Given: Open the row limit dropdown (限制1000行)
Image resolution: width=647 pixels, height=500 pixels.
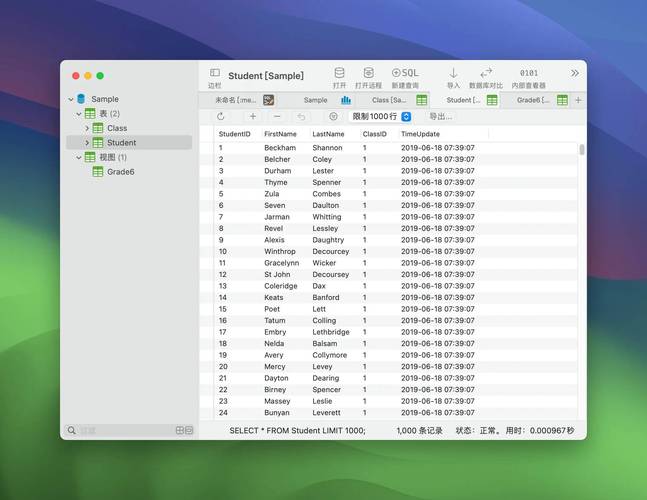Looking at the screenshot, I should tap(381, 116).
